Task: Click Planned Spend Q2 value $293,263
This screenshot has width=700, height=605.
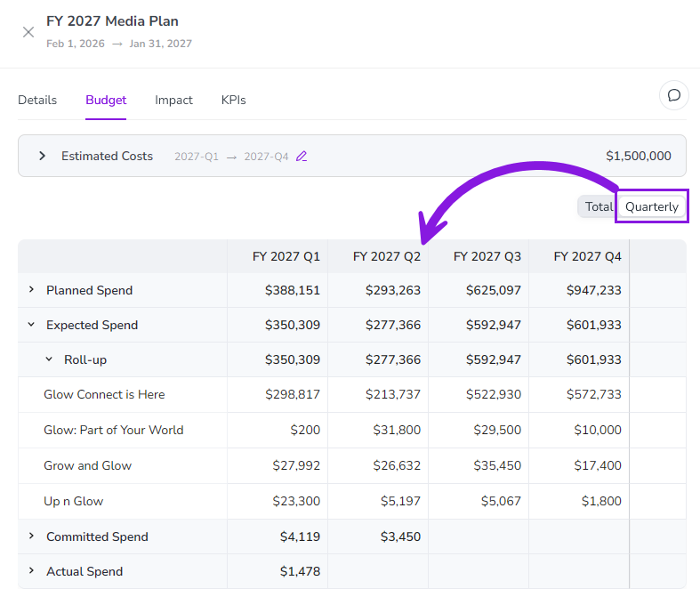Action: click(393, 291)
